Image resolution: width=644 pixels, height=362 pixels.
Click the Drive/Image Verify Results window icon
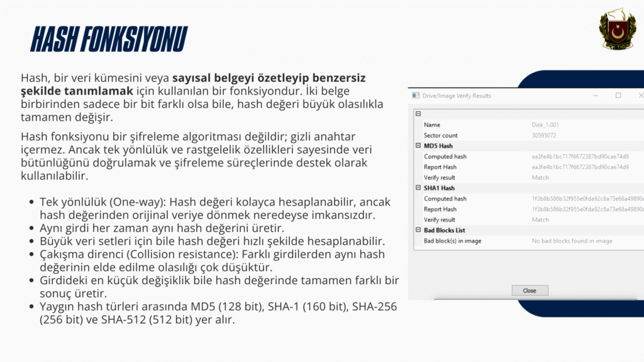point(415,96)
